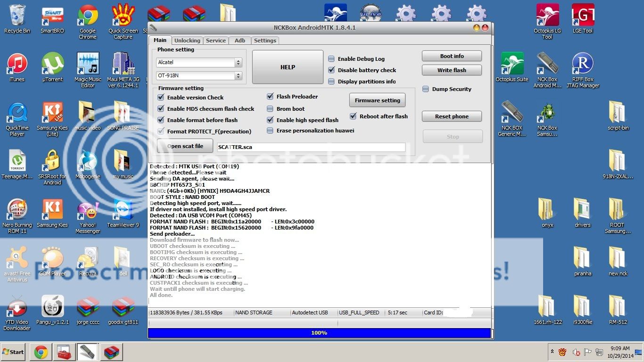Show hidden system tray icons arrow
The width and height of the screenshot is (644, 362).
[552, 352]
